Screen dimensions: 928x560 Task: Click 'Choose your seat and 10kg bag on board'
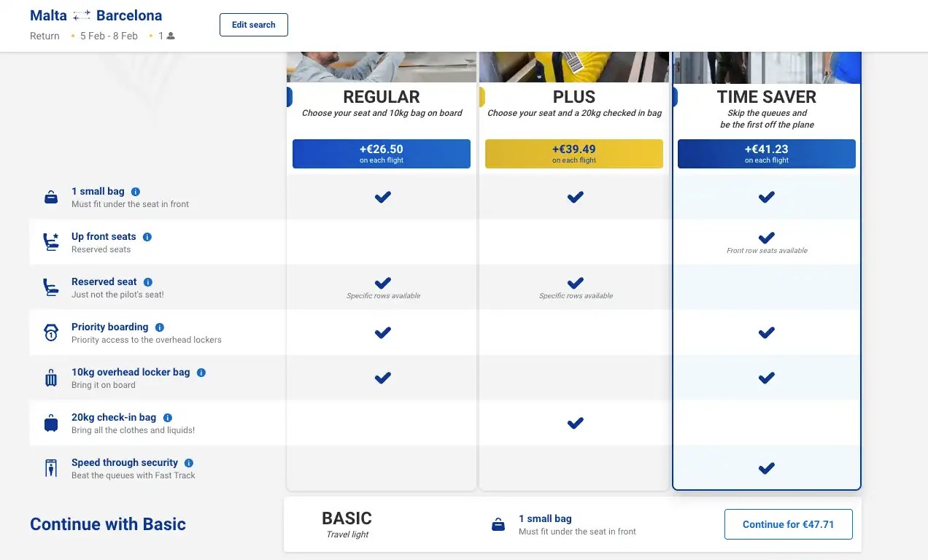382,113
